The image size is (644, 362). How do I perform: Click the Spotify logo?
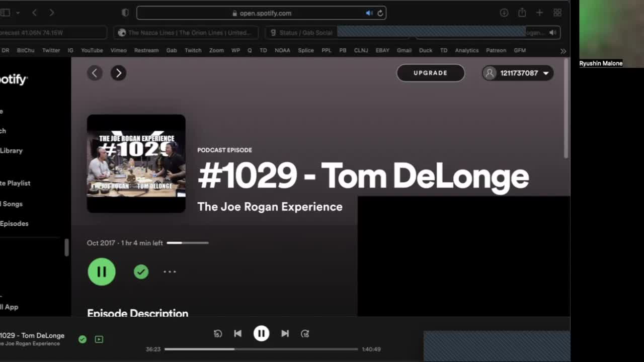click(14, 79)
